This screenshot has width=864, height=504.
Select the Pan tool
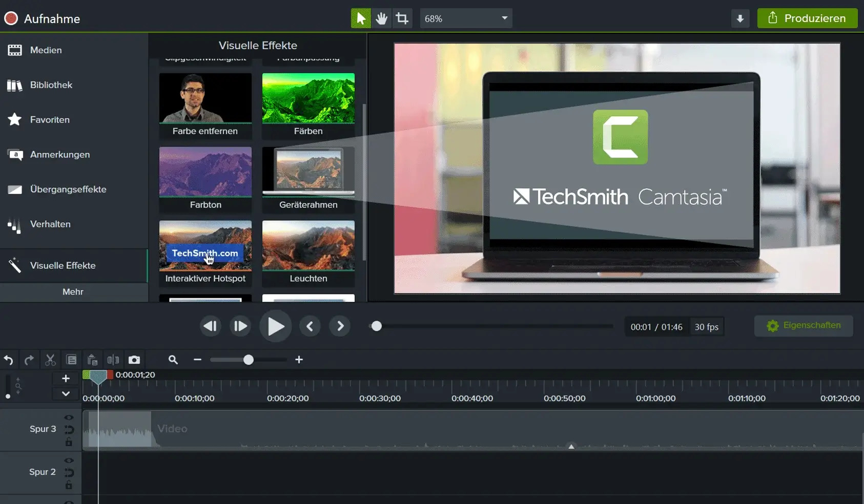pyautogui.click(x=382, y=18)
